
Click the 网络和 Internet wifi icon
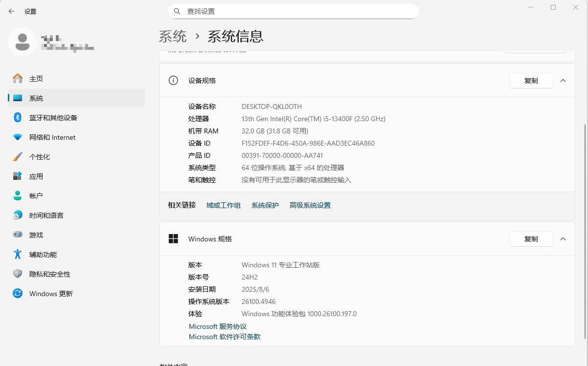tap(18, 137)
